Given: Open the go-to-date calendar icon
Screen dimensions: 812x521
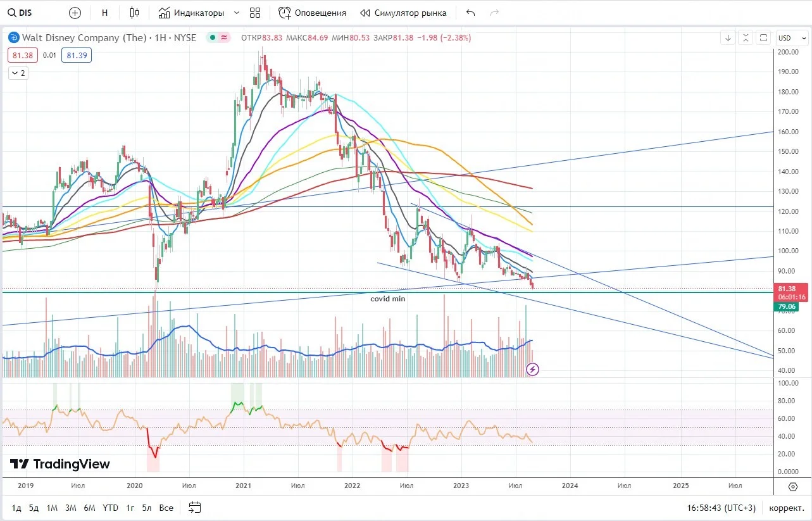Looking at the screenshot, I should point(194,507).
